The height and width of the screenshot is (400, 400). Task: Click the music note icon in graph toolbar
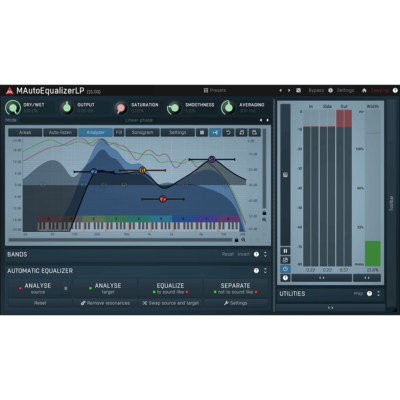pos(242,132)
